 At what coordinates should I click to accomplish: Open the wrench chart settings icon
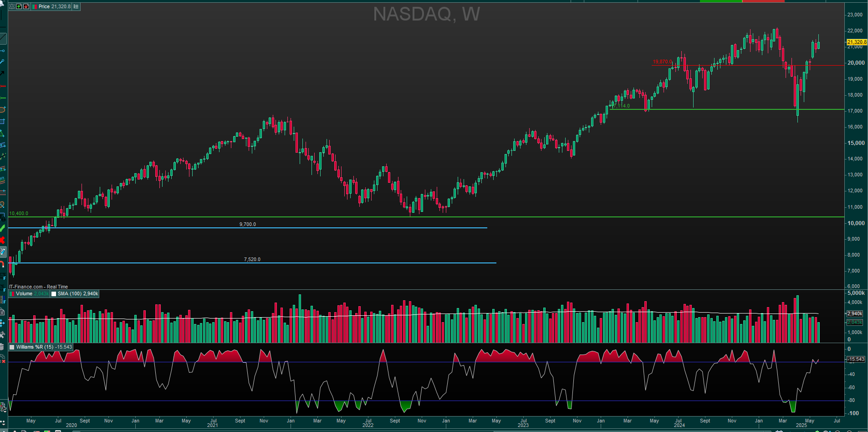point(3,408)
